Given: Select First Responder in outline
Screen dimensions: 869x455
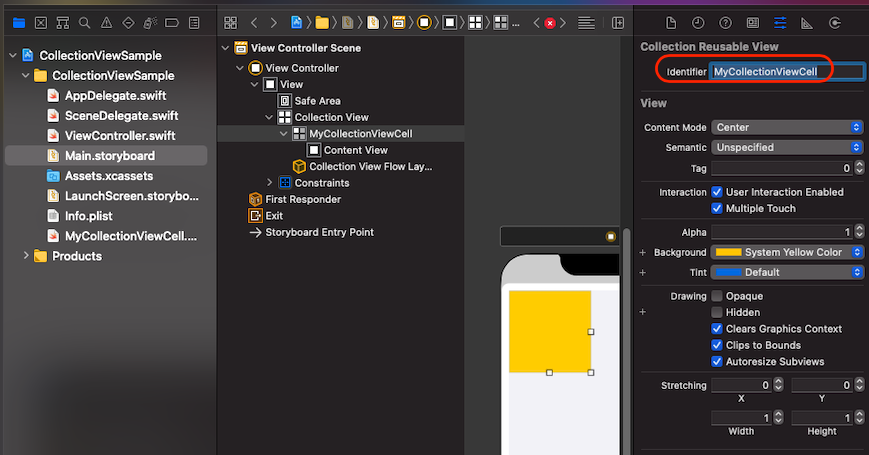Looking at the screenshot, I should coord(303,199).
